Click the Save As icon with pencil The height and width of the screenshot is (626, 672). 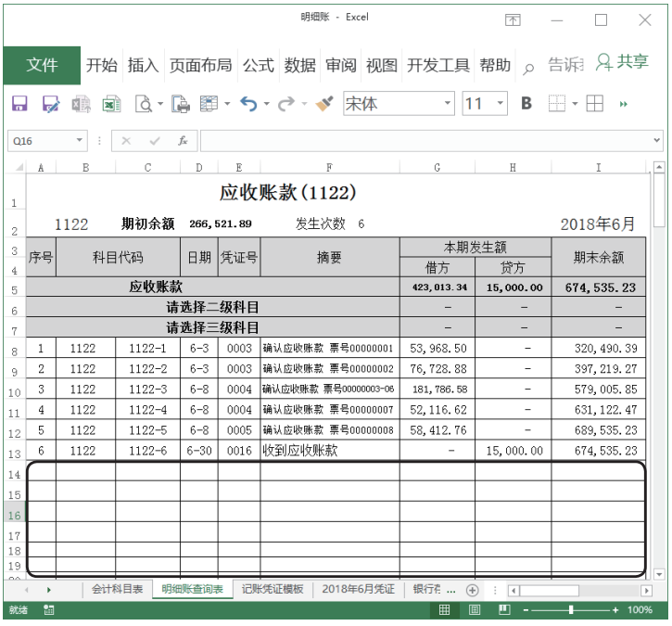tap(51, 104)
